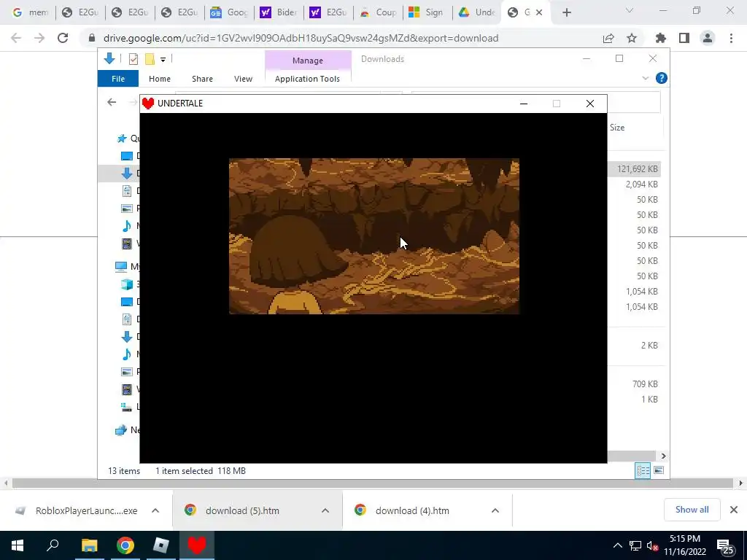
Task: Open a new Chrome tab
Action: (x=566, y=12)
